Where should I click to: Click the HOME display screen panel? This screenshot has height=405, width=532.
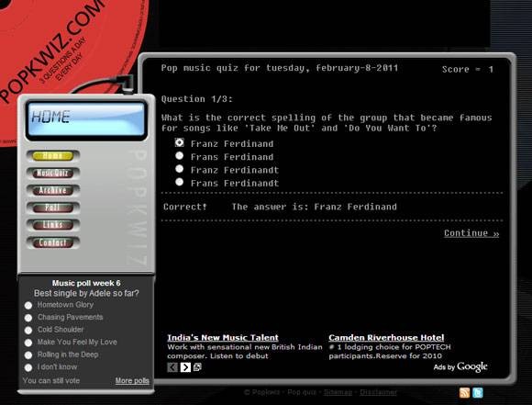coord(86,120)
